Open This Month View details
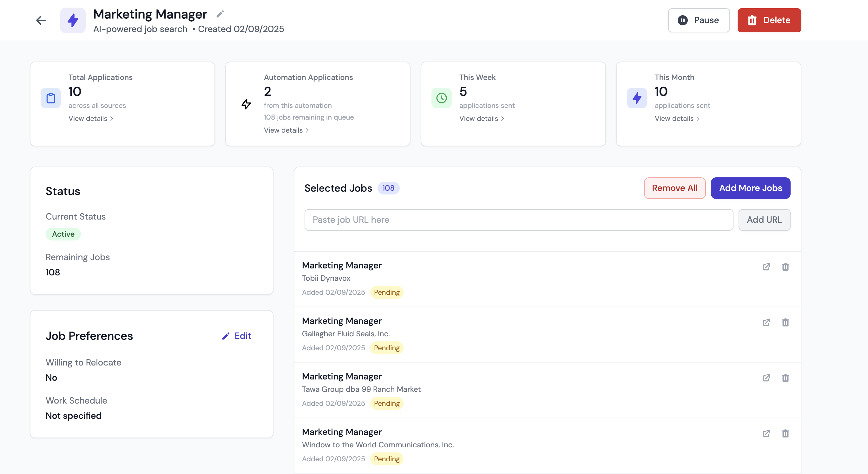 (677, 119)
